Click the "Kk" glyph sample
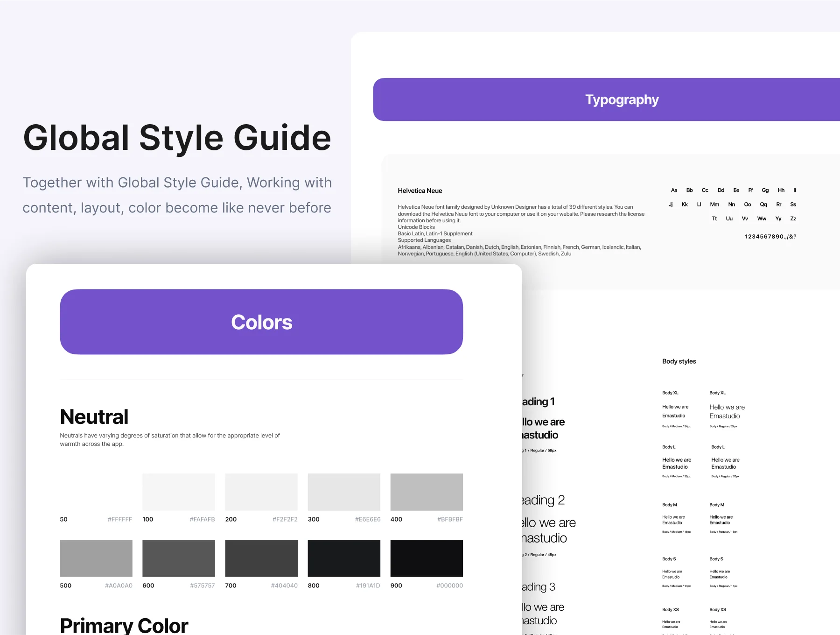Screen dimensions: 840x635 (685, 205)
